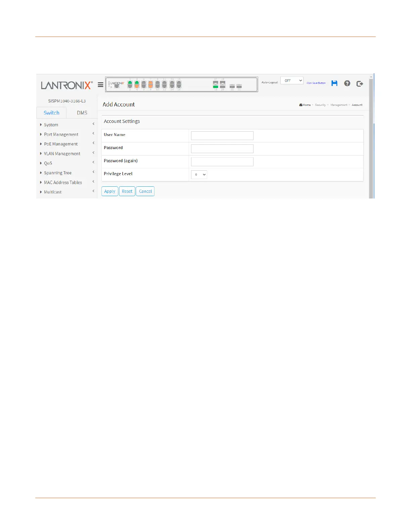Expand the VLAN Management menu
This screenshot has width=411, height=532.
point(67,153)
